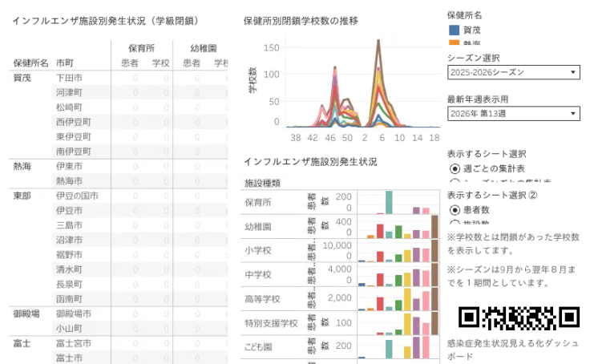Click the 市町 column header
590x364 pixels.
point(64,63)
